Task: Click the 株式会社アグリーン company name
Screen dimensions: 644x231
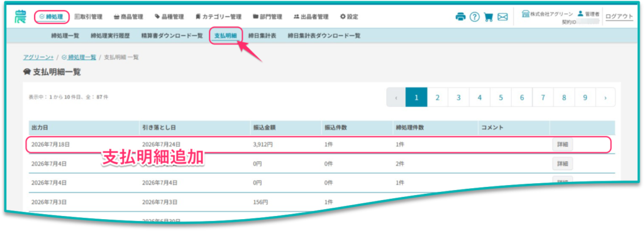Action: [x=551, y=14]
